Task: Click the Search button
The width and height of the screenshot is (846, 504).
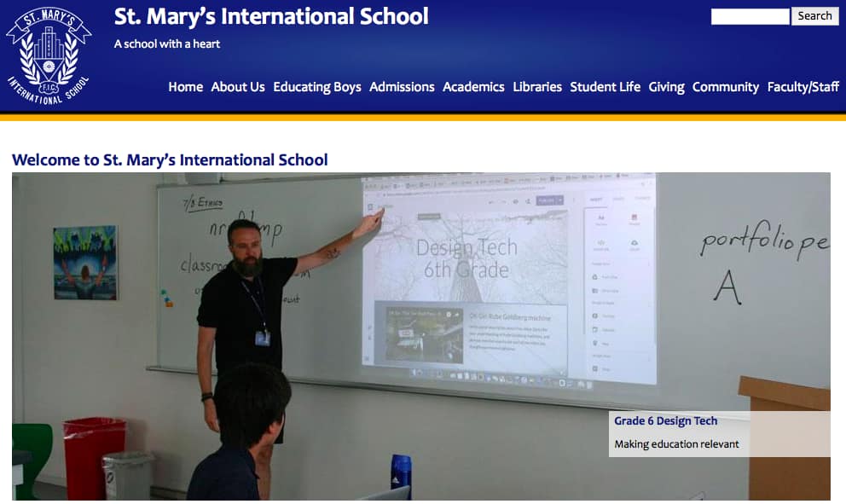Action: [x=814, y=16]
